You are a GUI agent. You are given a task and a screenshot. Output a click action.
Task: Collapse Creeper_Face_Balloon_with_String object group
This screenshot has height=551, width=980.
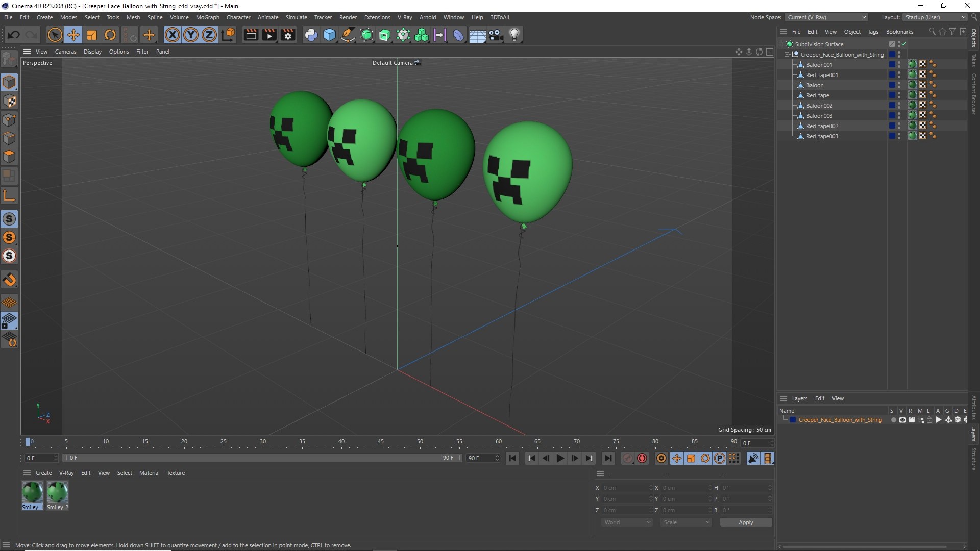coord(787,54)
